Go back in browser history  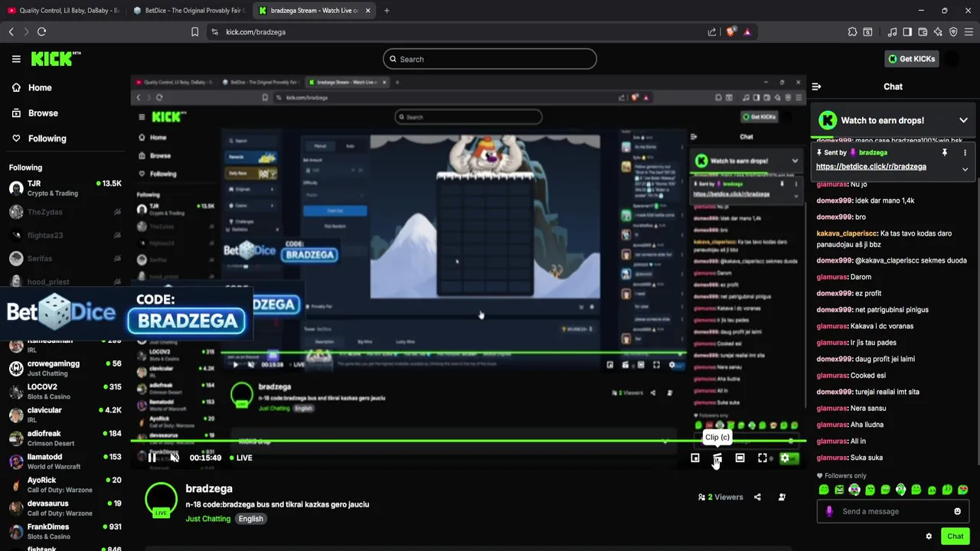tap(11, 32)
